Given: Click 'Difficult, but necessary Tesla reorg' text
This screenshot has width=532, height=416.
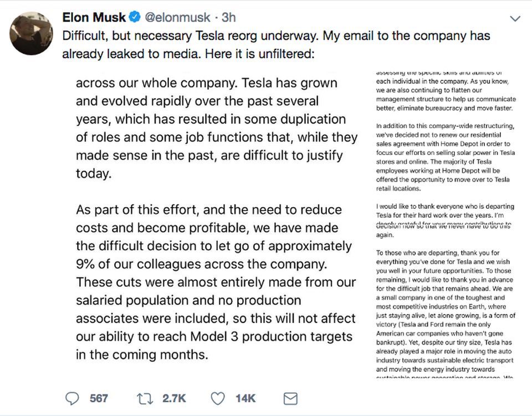Looking at the screenshot, I should 166,37.
